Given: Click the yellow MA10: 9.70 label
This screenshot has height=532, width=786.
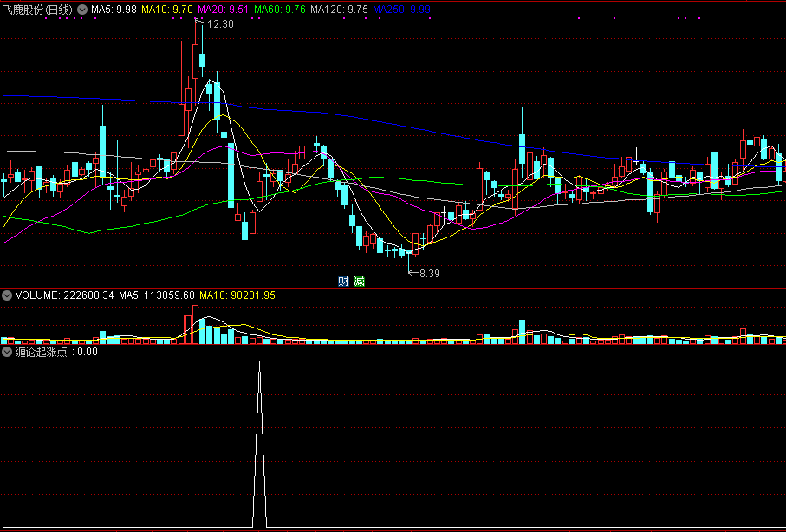Looking at the screenshot, I should [167, 10].
